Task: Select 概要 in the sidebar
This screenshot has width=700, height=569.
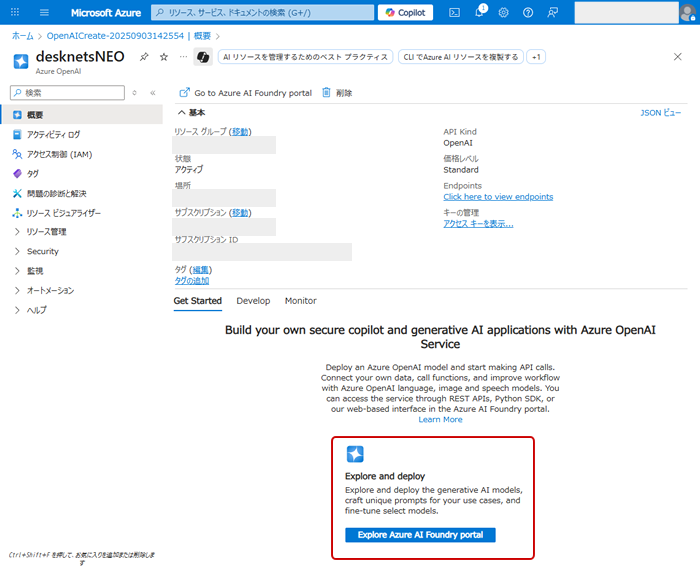Action: pyautogui.click(x=82, y=115)
